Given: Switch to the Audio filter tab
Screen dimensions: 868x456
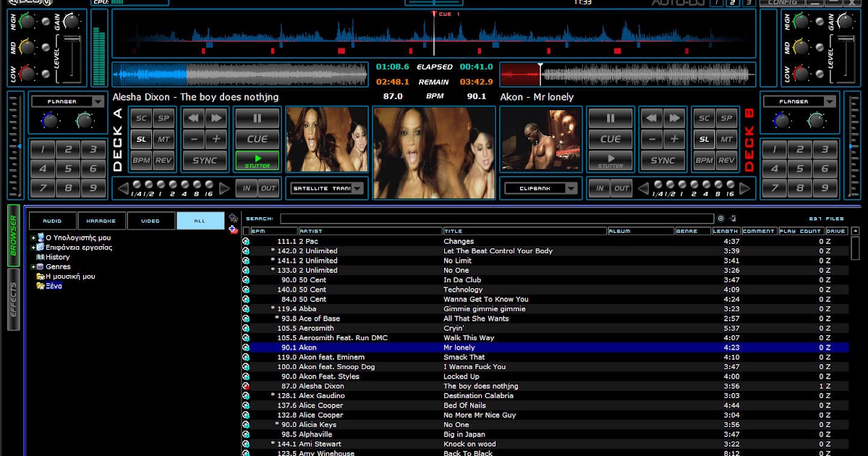Looking at the screenshot, I should (53, 221).
